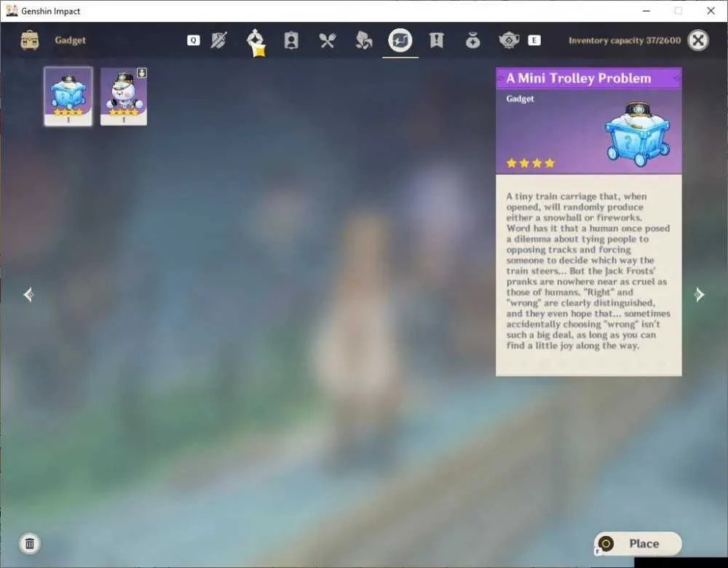Open the Quest items tab icon
728x568 pixels.
tap(436, 40)
